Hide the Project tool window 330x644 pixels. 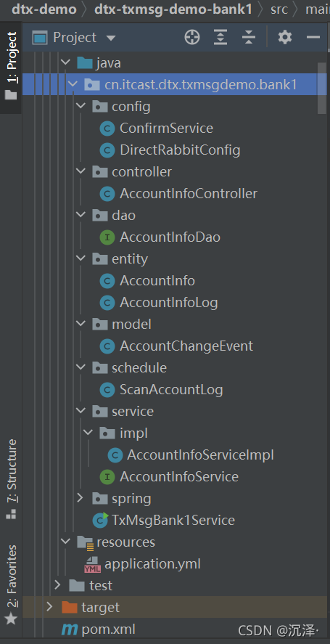313,37
